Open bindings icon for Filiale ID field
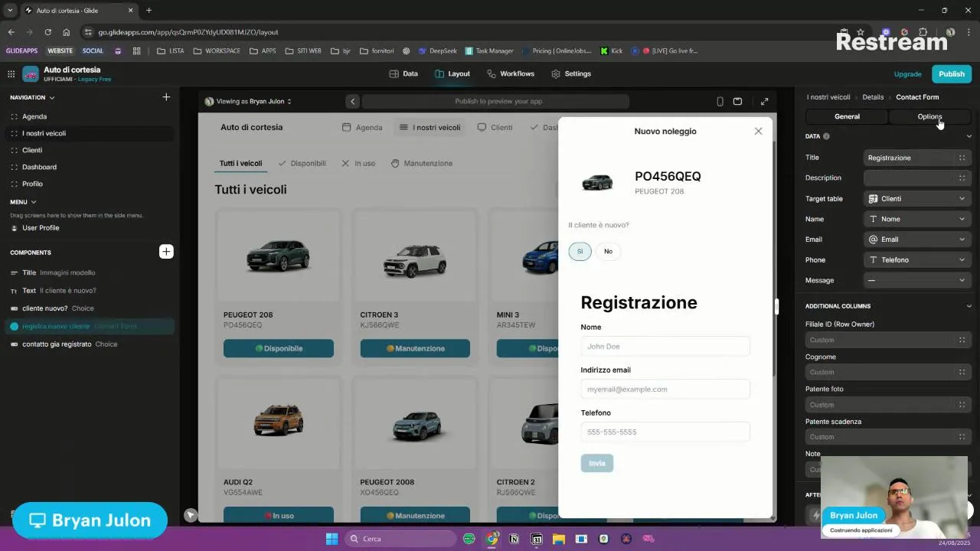 pos(962,340)
